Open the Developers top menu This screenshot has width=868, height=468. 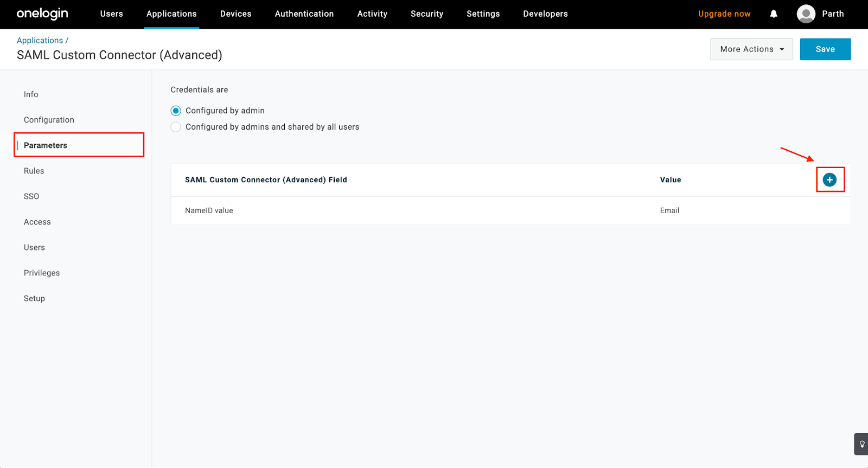click(x=545, y=14)
